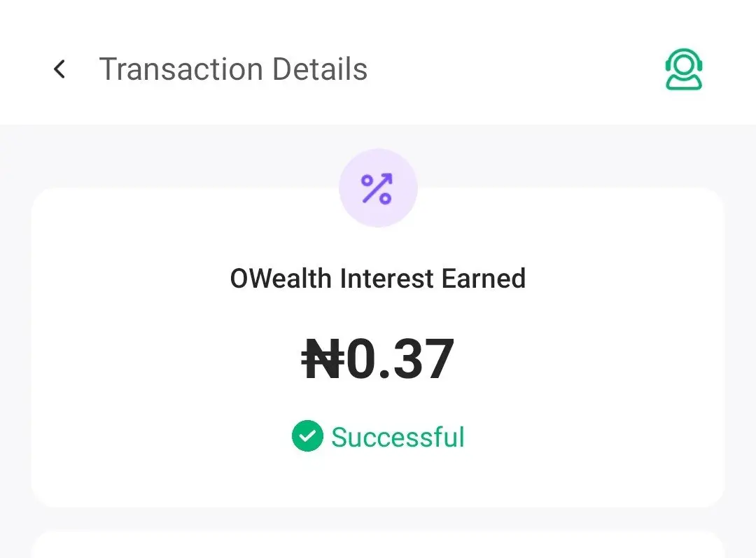756x558 pixels.
Task: Tap the Naira currency symbol
Action: (x=323, y=359)
